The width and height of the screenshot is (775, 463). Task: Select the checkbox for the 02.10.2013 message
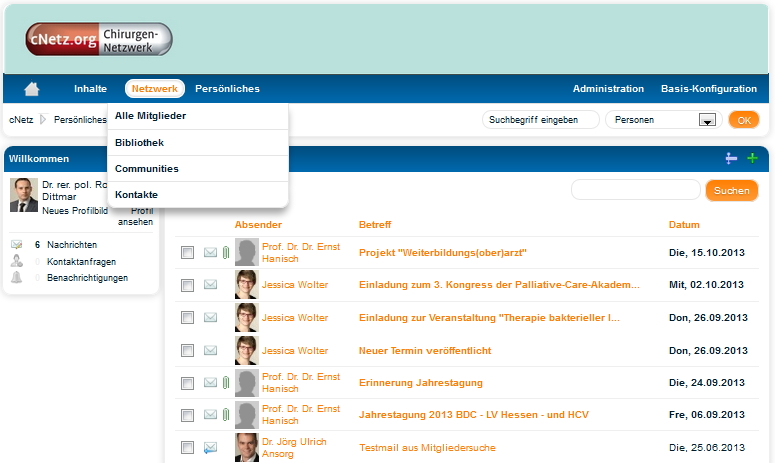click(x=188, y=286)
